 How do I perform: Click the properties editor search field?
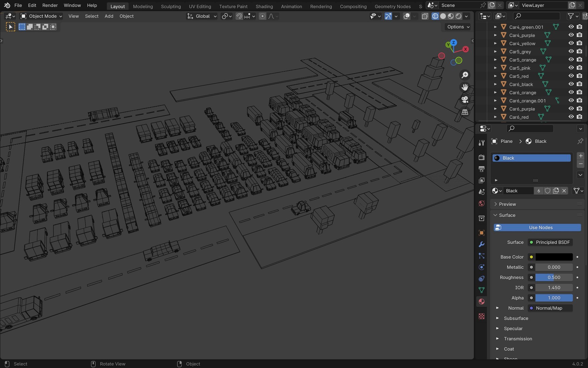tap(530, 128)
